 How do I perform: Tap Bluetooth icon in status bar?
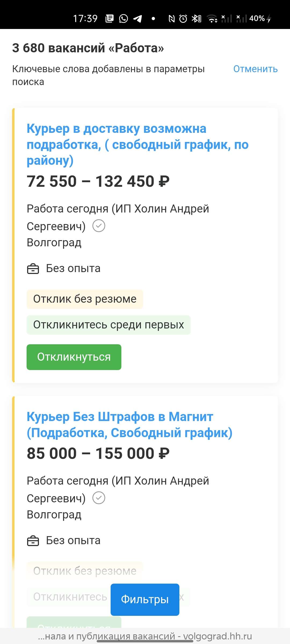tap(196, 19)
